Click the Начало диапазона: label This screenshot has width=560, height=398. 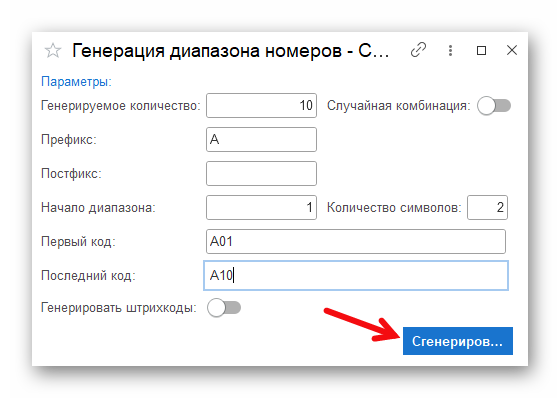point(99,208)
